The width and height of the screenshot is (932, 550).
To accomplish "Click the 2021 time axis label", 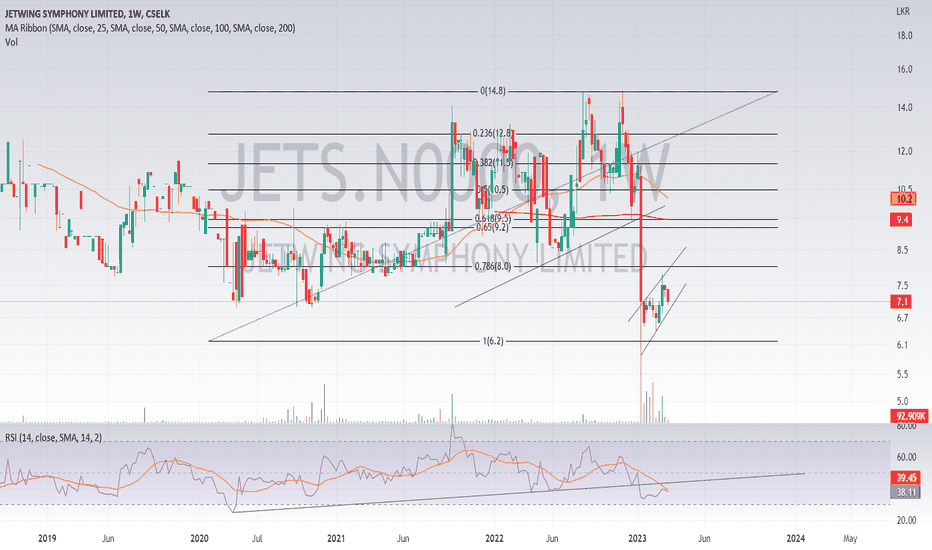I will (x=336, y=539).
